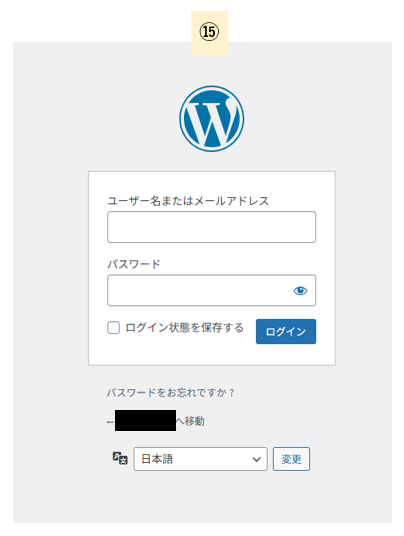Click the white W inside the logo

212,119
